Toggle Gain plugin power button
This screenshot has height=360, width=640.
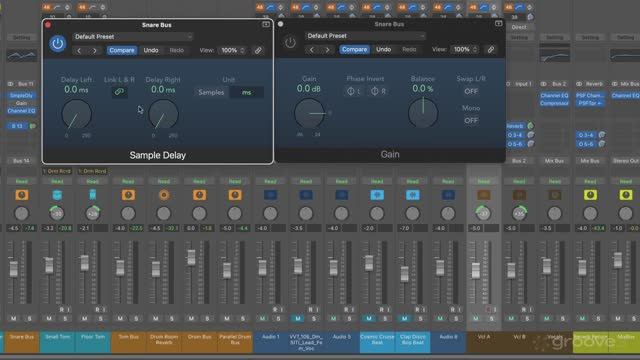pyautogui.click(x=290, y=42)
